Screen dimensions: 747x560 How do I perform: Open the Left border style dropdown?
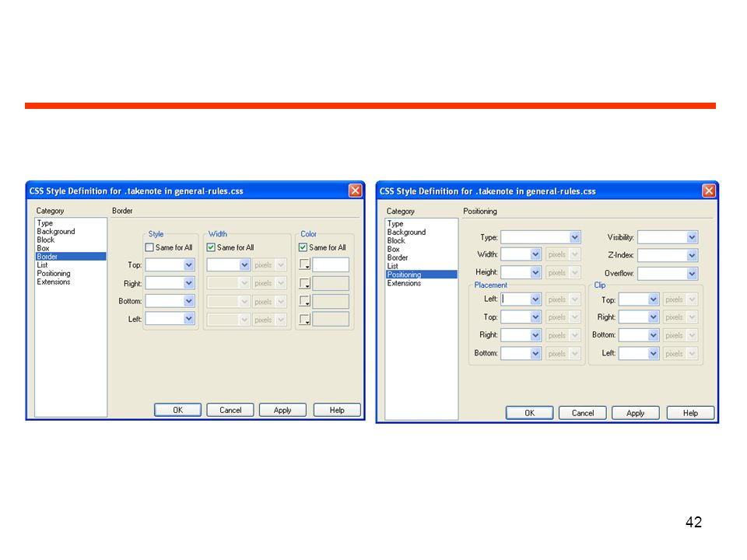[188, 319]
